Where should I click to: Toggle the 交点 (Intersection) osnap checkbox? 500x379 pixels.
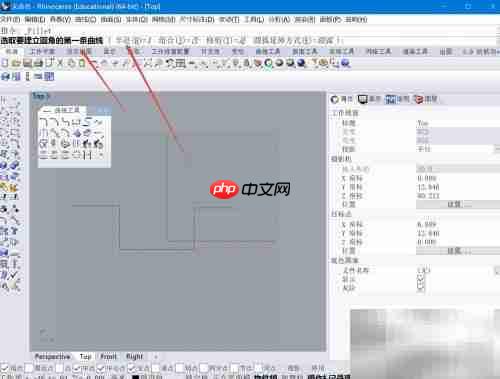click(x=131, y=368)
